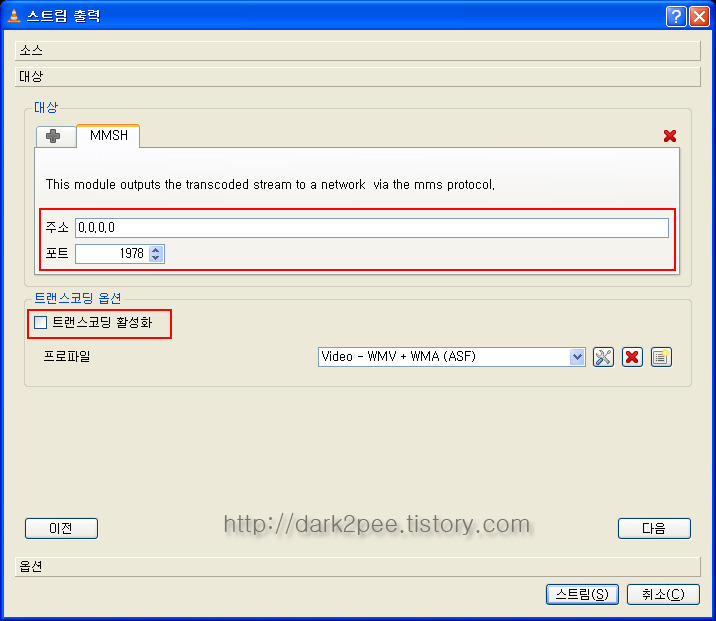Decrease port value with down arrow

pyautogui.click(x=156, y=258)
